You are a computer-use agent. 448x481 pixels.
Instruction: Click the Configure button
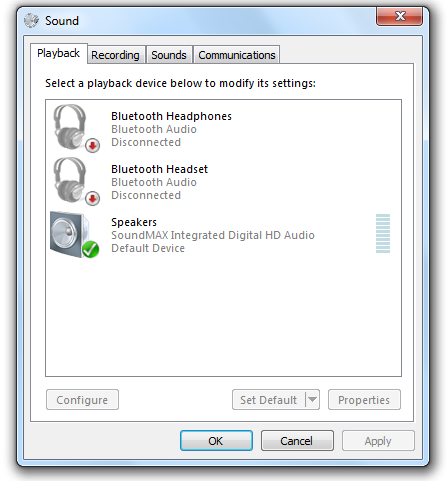pos(82,399)
